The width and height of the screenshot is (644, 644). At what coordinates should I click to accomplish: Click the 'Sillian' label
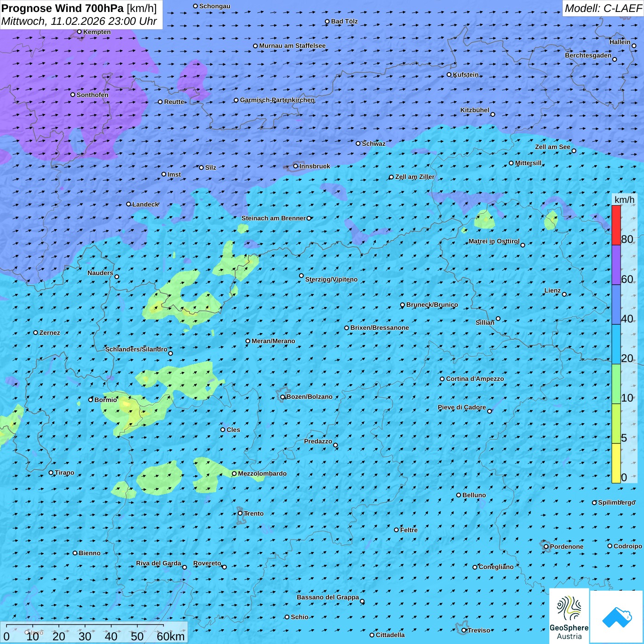point(485,322)
